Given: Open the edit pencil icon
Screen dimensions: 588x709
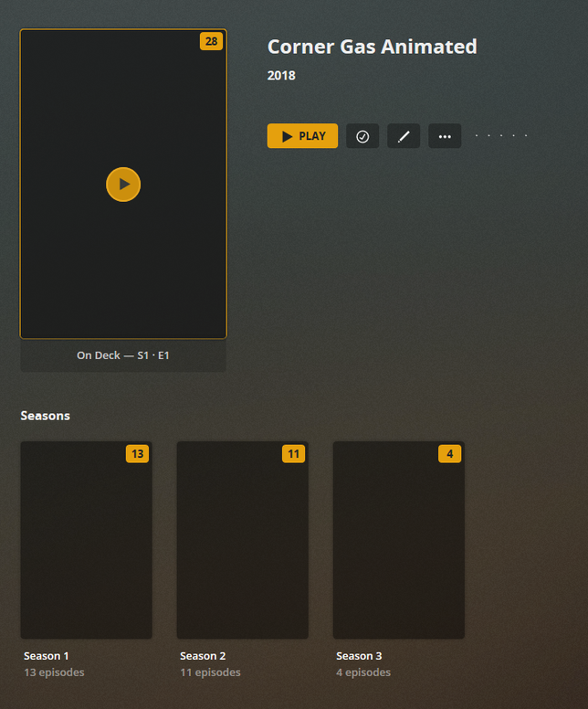Looking at the screenshot, I should tap(404, 135).
